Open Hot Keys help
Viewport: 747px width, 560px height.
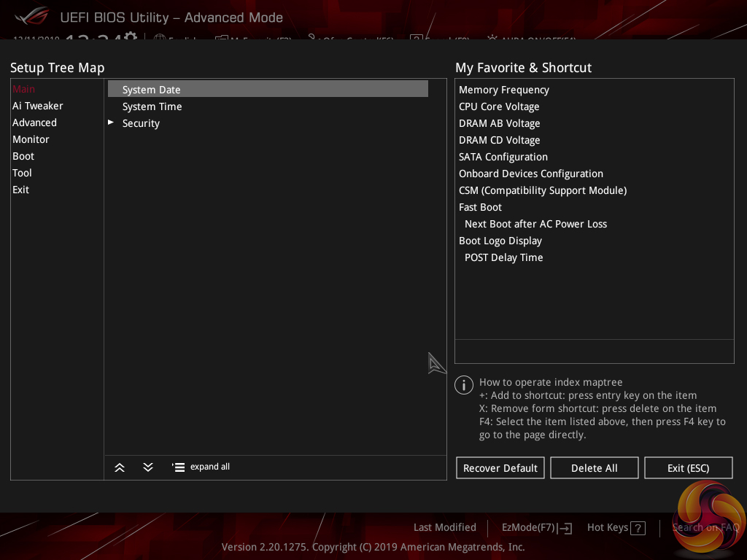click(x=608, y=527)
